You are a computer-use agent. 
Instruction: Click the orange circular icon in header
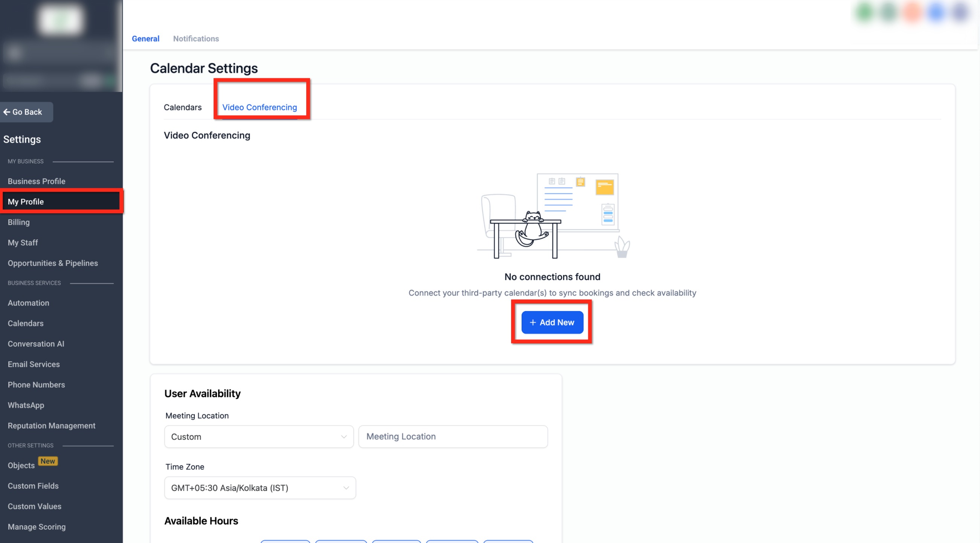(x=912, y=12)
